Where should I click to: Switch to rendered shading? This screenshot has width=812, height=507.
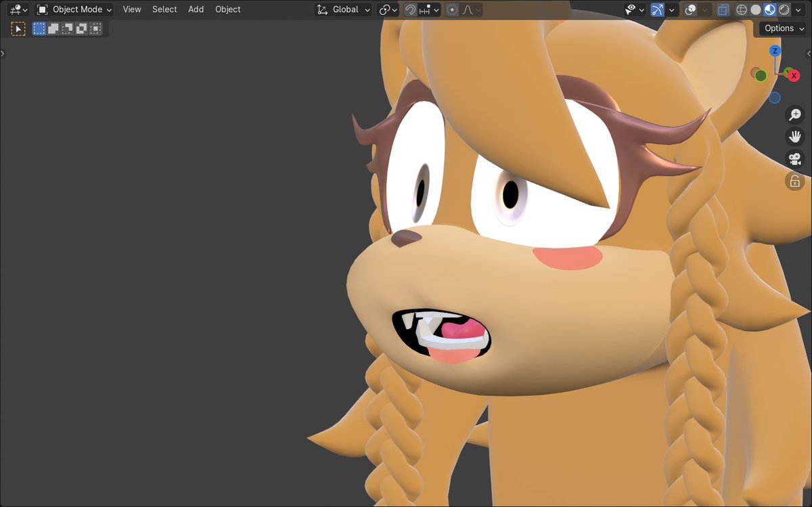pyautogui.click(x=784, y=9)
